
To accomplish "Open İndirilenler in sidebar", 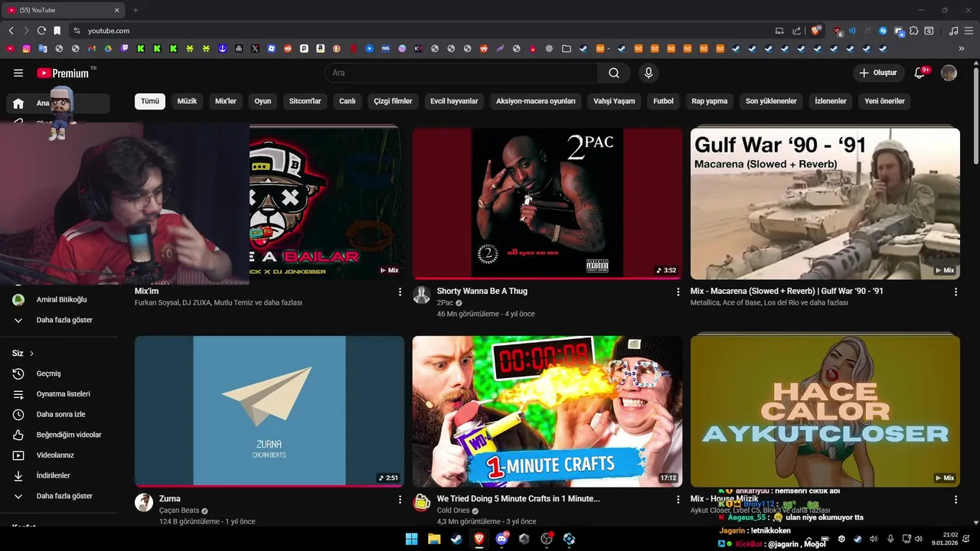I will click(x=59, y=475).
